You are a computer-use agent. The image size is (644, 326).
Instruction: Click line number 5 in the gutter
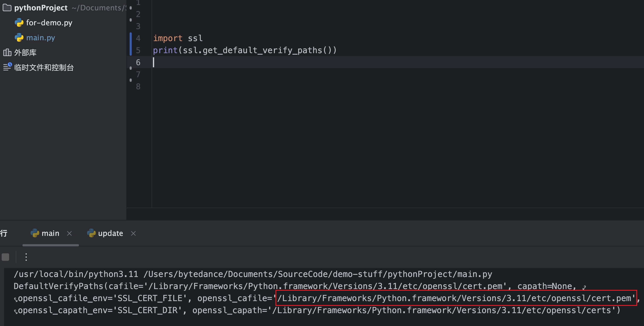pos(138,50)
